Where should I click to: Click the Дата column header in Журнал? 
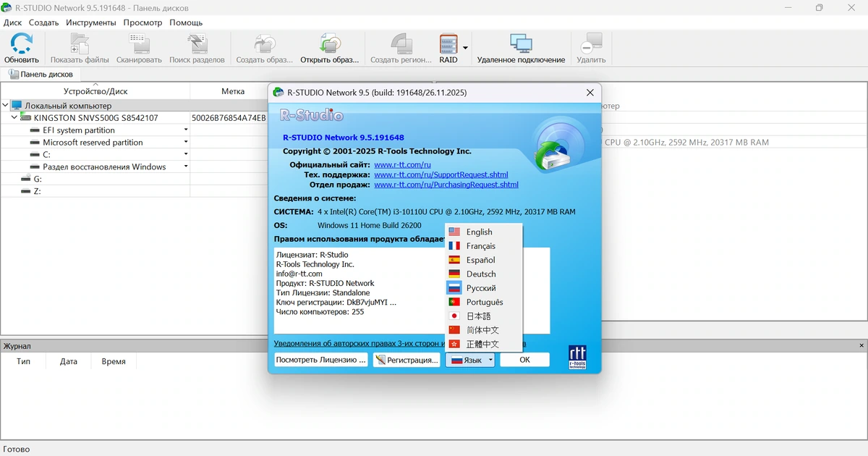(x=69, y=361)
